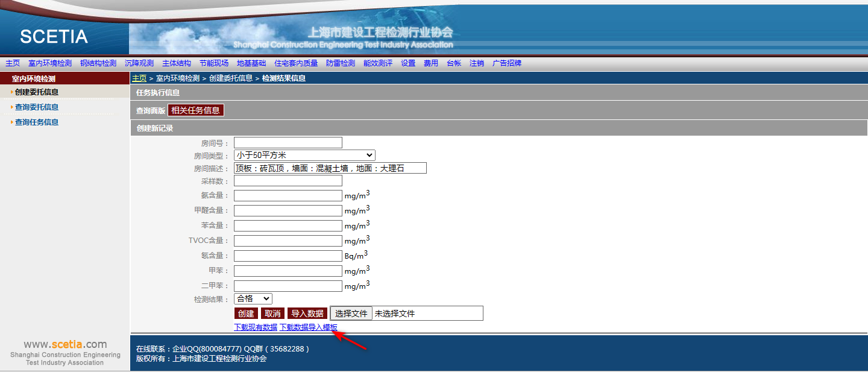Open 钢结构检测 in the navigation menu
This screenshot has width=868, height=372.
tap(98, 63)
